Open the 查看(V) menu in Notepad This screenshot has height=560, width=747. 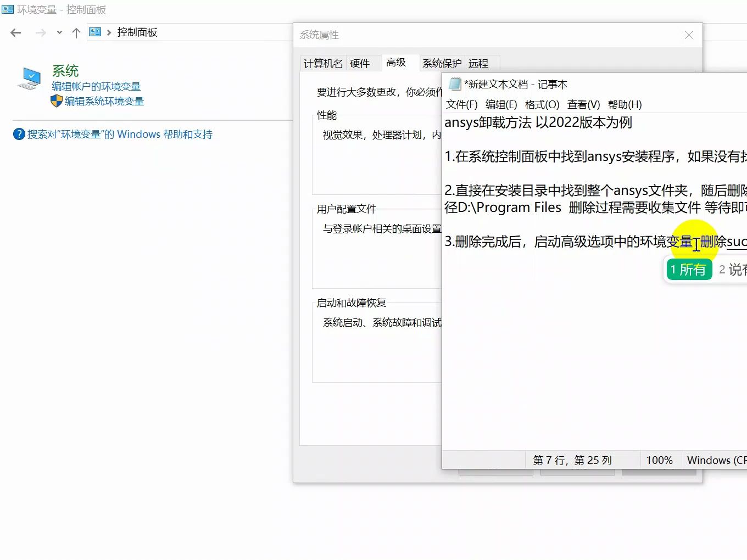[x=584, y=104]
